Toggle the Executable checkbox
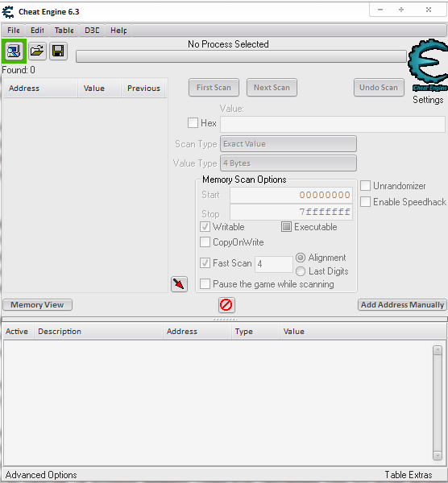 tap(286, 227)
